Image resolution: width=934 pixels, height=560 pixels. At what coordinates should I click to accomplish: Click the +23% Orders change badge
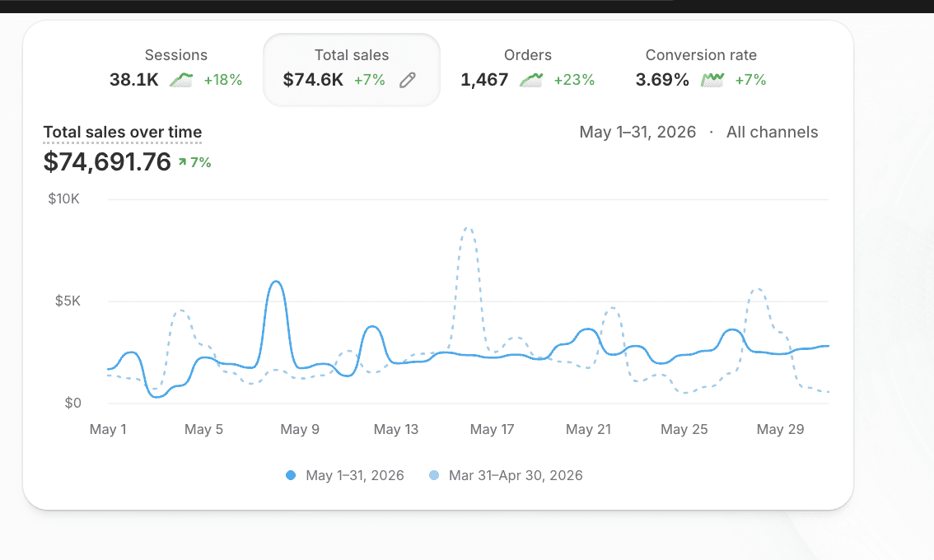(x=574, y=80)
